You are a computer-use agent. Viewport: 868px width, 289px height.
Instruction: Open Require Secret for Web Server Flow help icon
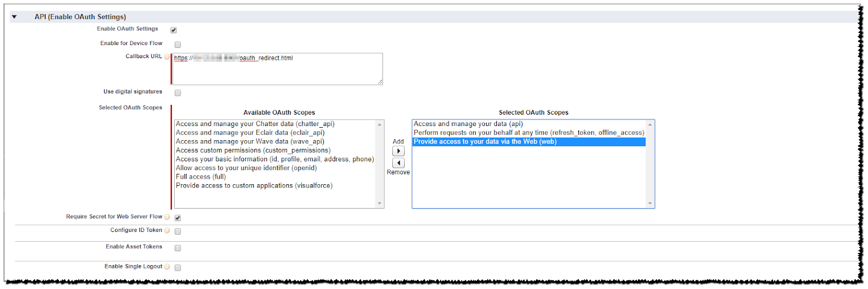(x=167, y=217)
